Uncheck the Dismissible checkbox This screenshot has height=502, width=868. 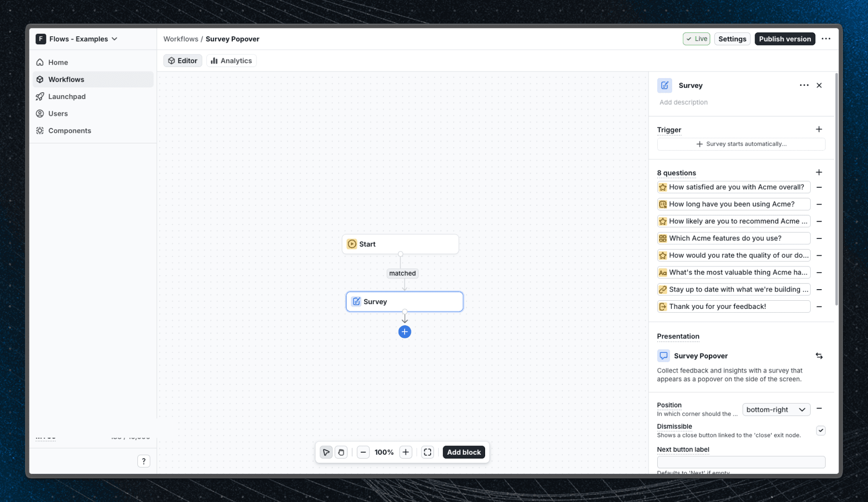point(821,430)
